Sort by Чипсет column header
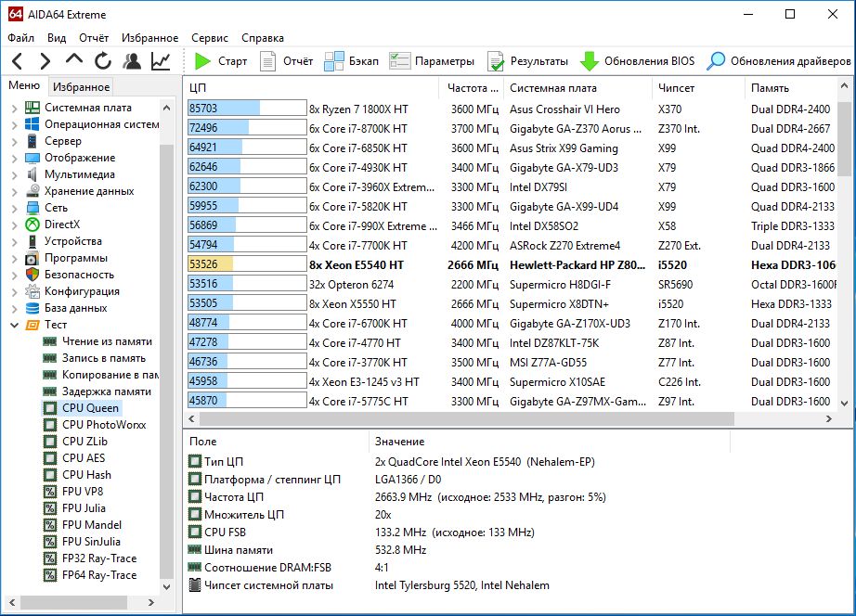Screen dimensions: 856x616 tap(676, 87)
